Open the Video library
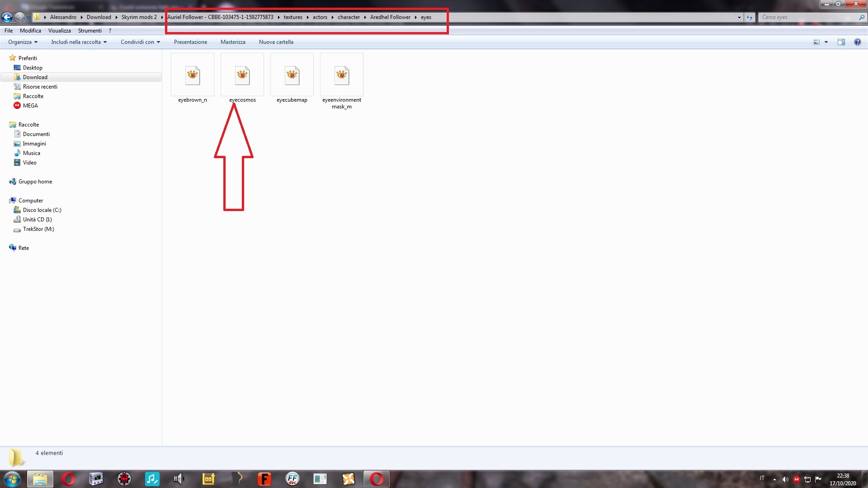The width and height of the screenshot is (868, 488). tap(29, 163)
